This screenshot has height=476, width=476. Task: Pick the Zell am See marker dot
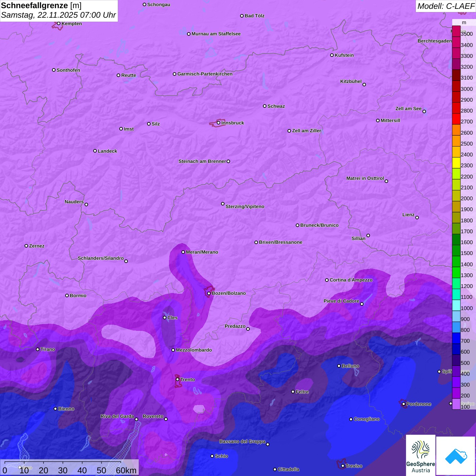tap(424, 111)
